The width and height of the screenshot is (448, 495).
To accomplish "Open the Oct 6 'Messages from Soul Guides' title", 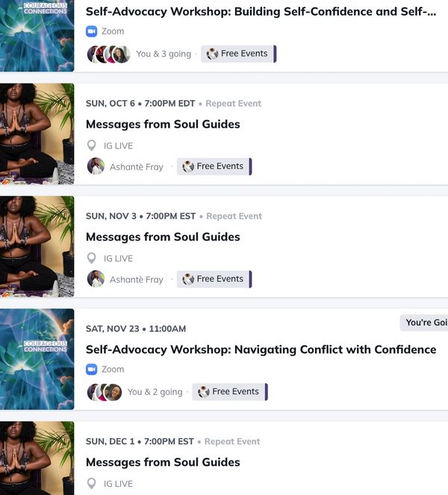I will [163, 124].
